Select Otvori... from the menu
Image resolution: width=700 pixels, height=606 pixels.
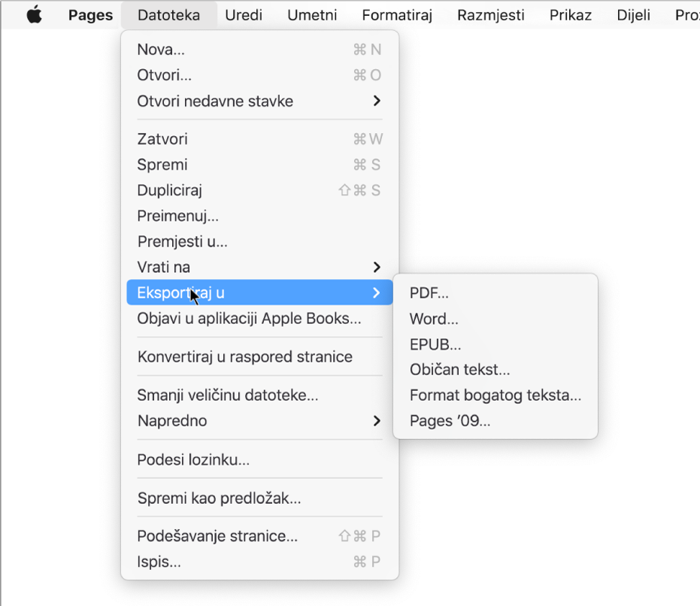(x=260, y=75)
